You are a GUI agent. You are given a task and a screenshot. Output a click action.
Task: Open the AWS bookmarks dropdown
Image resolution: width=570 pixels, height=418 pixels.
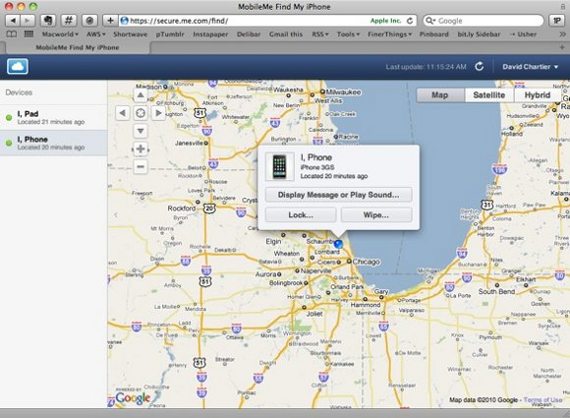[96, 34]
